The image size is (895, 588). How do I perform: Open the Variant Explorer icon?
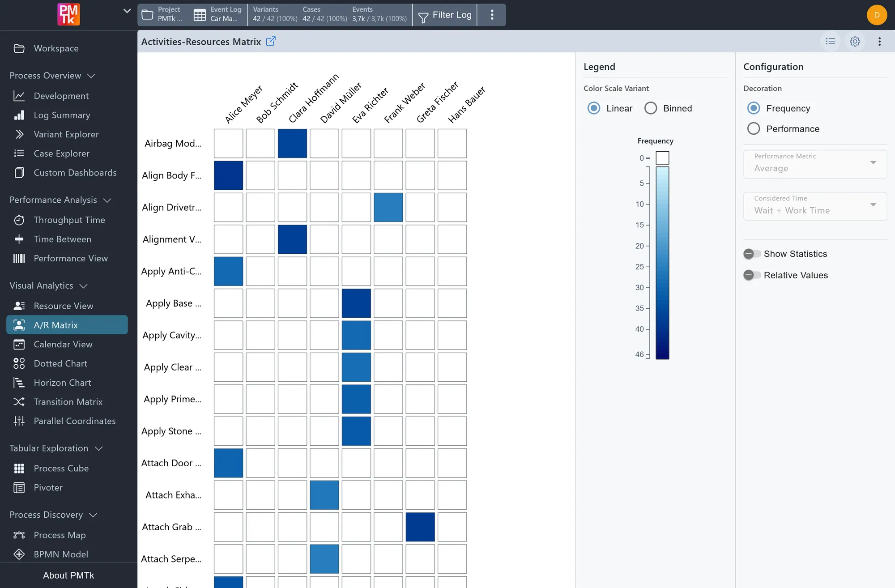point(19,134)
